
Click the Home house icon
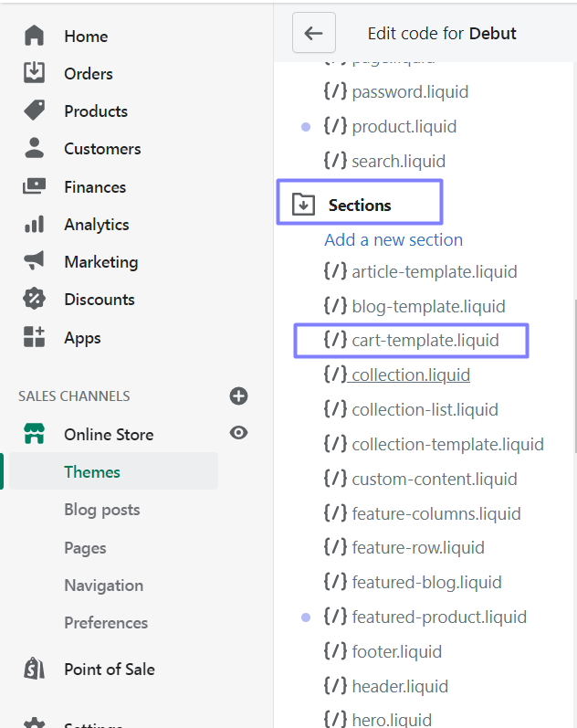pos(34,36)
